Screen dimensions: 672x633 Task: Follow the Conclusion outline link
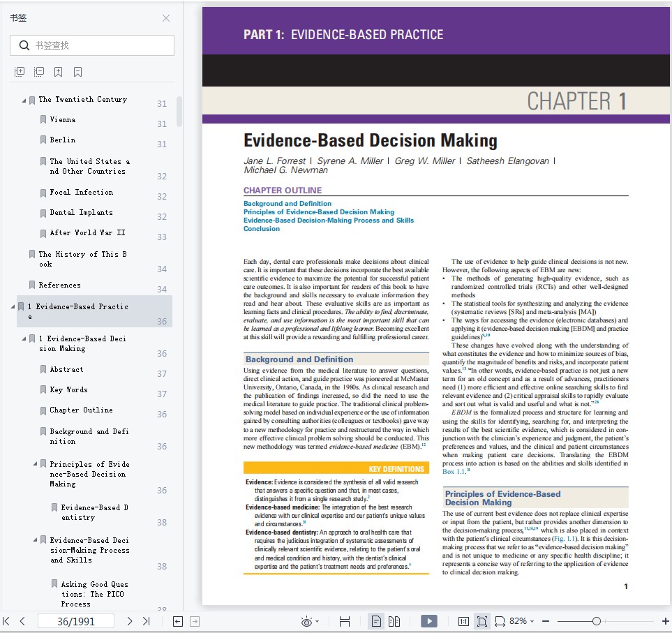262,229
